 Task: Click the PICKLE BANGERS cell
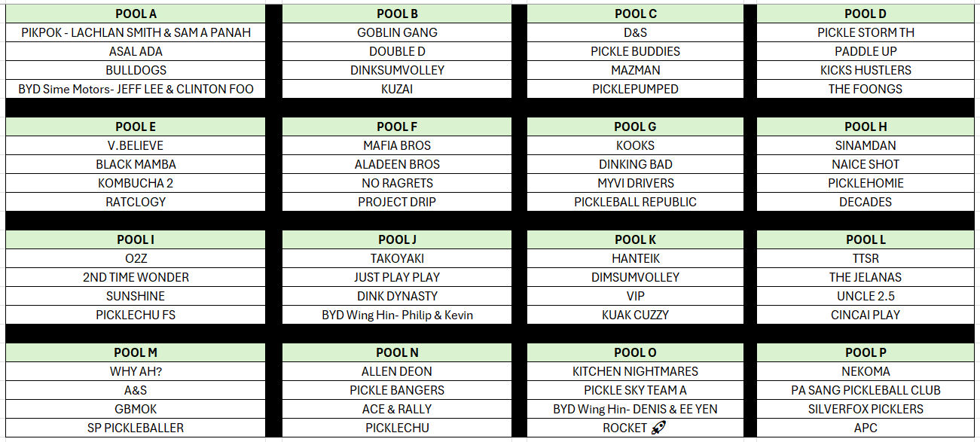point(397,390)
